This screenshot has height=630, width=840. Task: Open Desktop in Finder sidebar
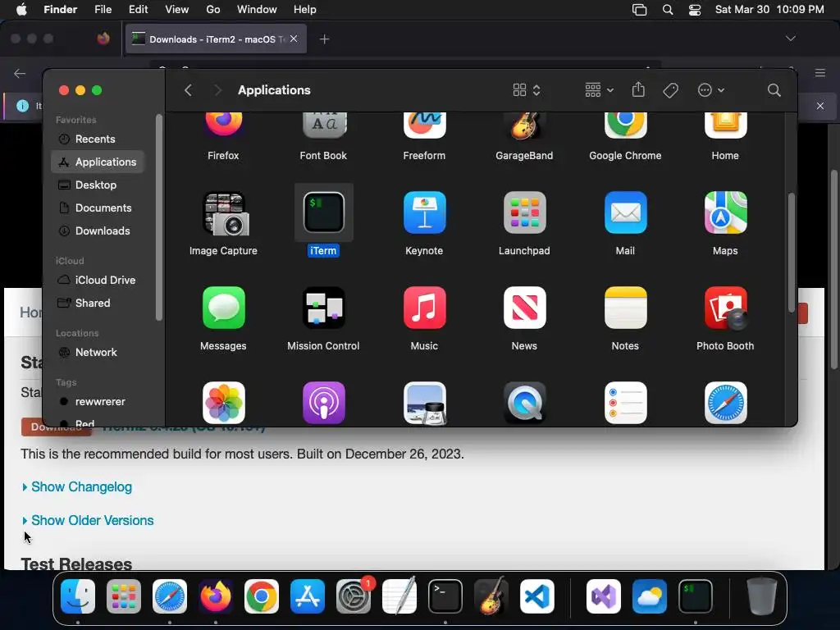[96, 185]
